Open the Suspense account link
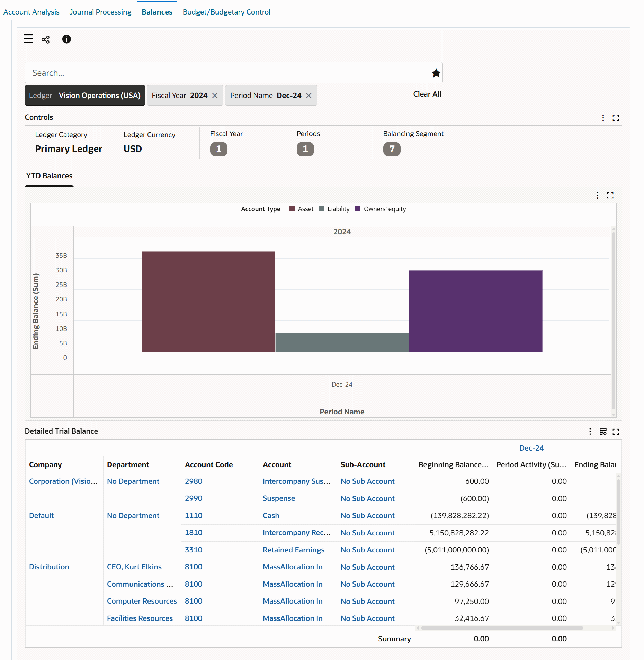644x660 pixels. click(x=279, y=498)
